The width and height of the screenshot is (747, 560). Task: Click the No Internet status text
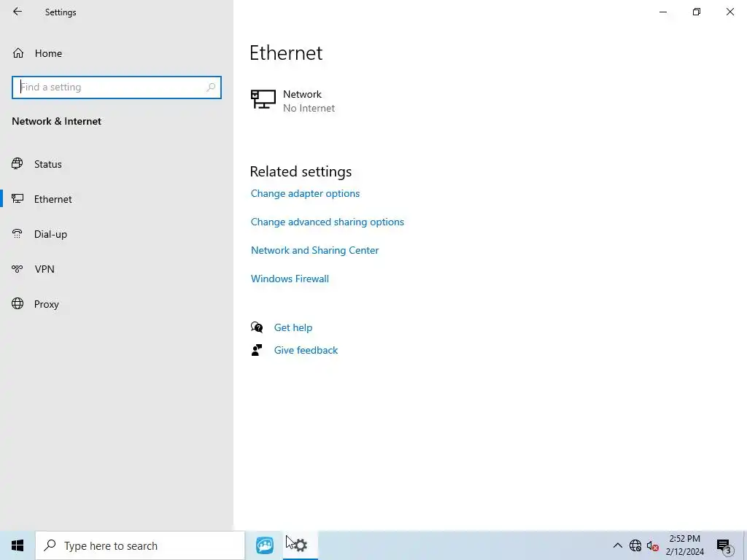[309, 108]
